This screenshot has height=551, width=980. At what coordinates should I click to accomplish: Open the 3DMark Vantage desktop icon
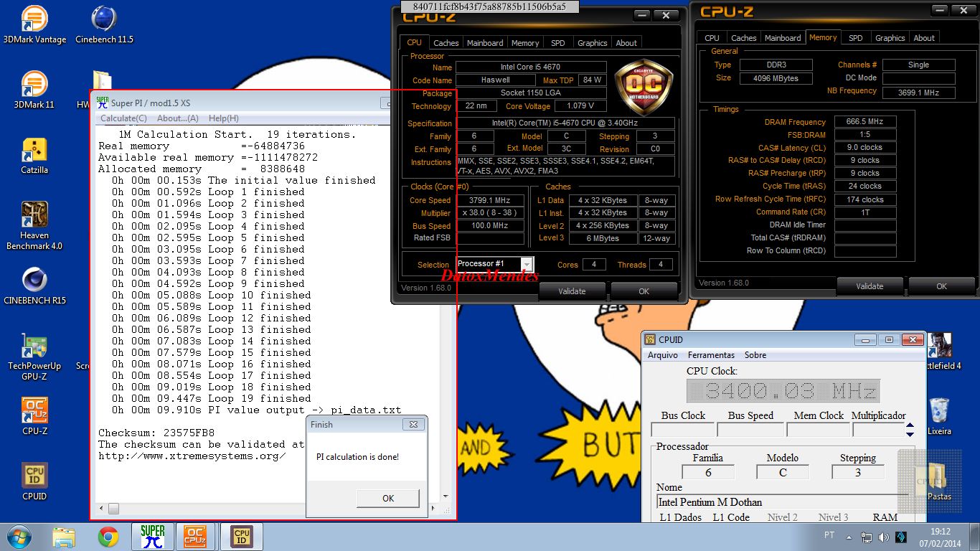click(34, 25)
